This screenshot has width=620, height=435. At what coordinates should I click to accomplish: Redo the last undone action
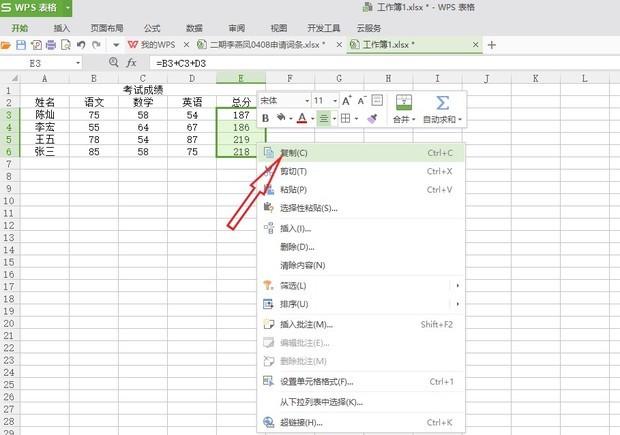[x=96, y=45]
